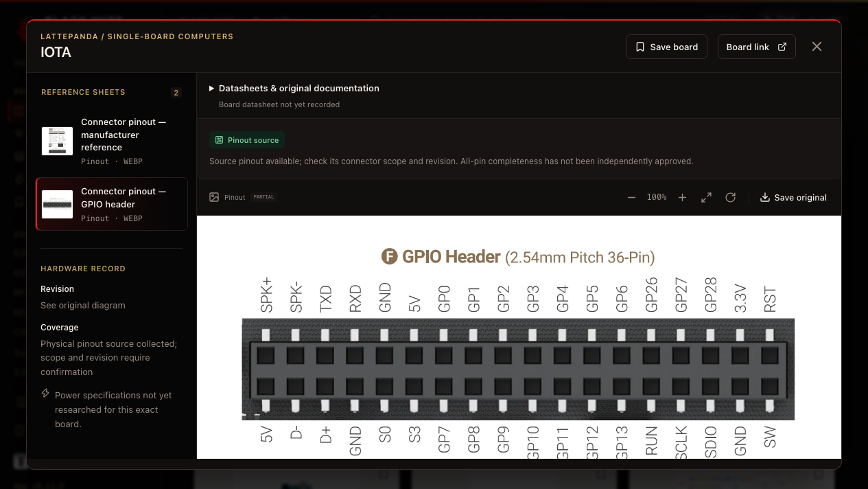Viewport: 868px width, 489px height.
Task: Click the LATTEPANDA / SINGLE-BOARD COMPUTERS breadcrumb
Action: point(137,36)
